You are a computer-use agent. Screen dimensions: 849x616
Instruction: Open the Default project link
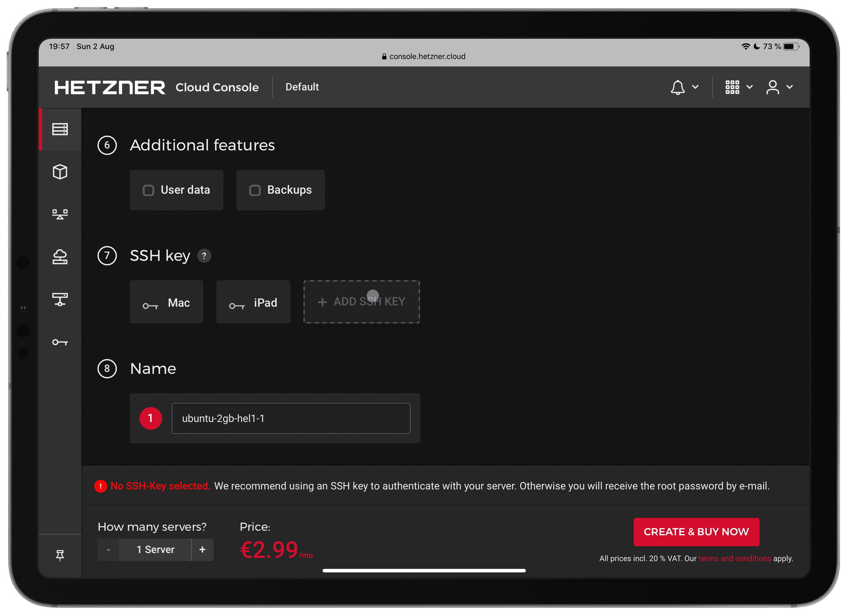302,87
